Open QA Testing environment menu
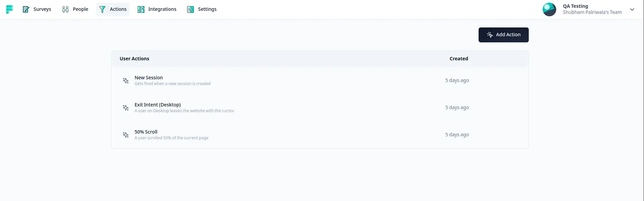Image resolution: width=644 pixels, height=201 pixels. [x=589, y=9]
